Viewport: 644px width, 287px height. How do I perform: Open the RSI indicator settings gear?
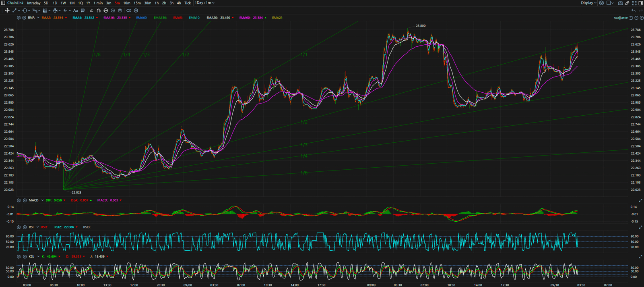tap(19, 227)
